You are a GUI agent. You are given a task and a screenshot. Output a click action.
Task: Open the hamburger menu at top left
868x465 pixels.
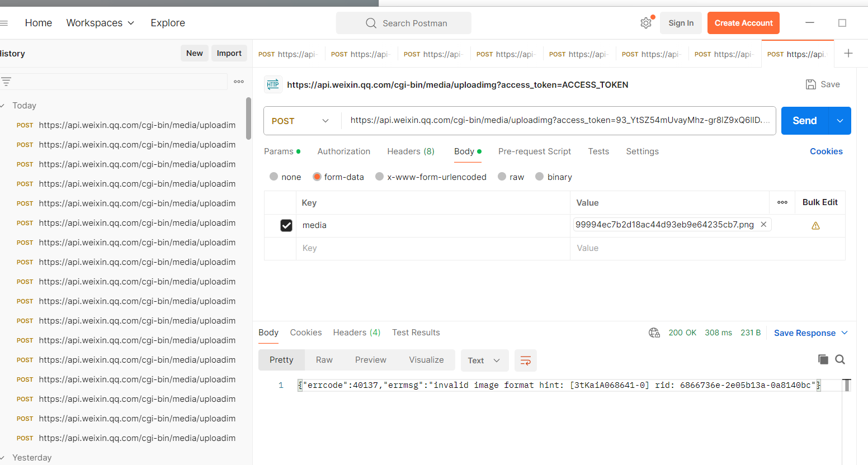[x=3, y=23]
